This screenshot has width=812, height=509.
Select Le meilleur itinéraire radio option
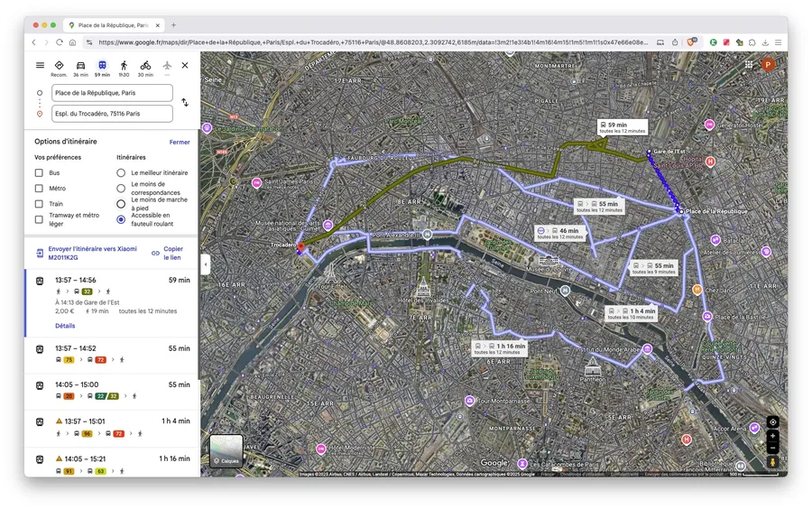click(121, 173)
